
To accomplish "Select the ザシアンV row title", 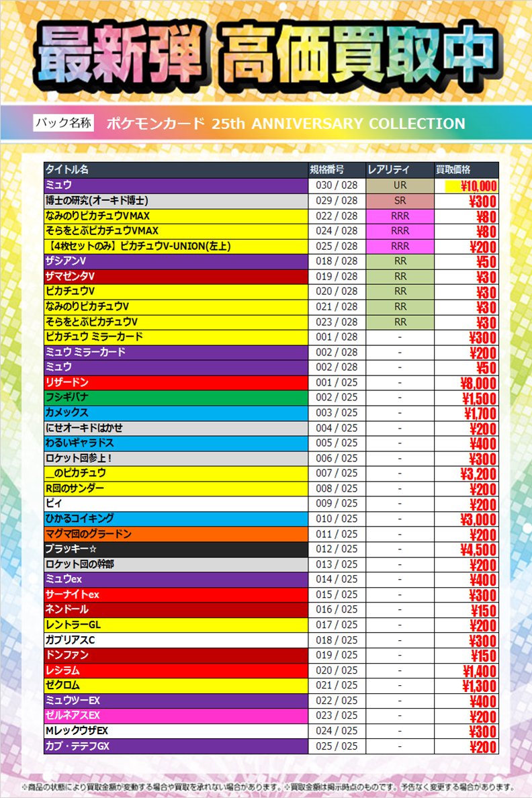I will [x=175, y=261].
